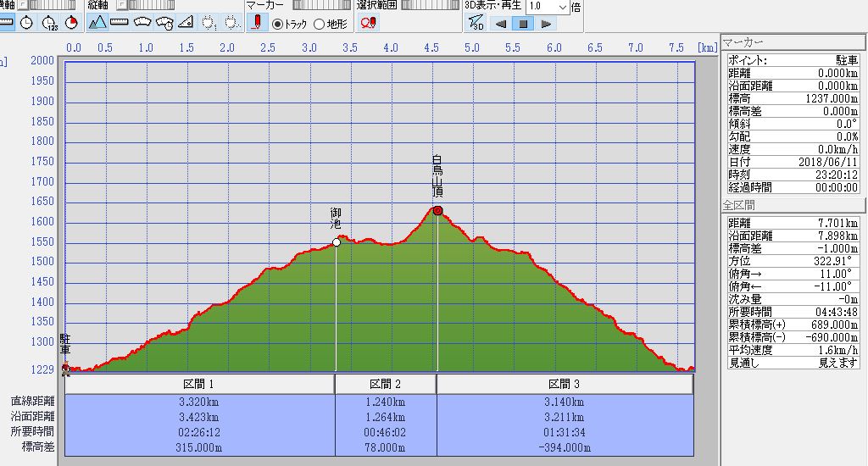Click the 1.240km cell in 区間 2
The height and width of the screenshot is (466, 868).
click(385, 402)
